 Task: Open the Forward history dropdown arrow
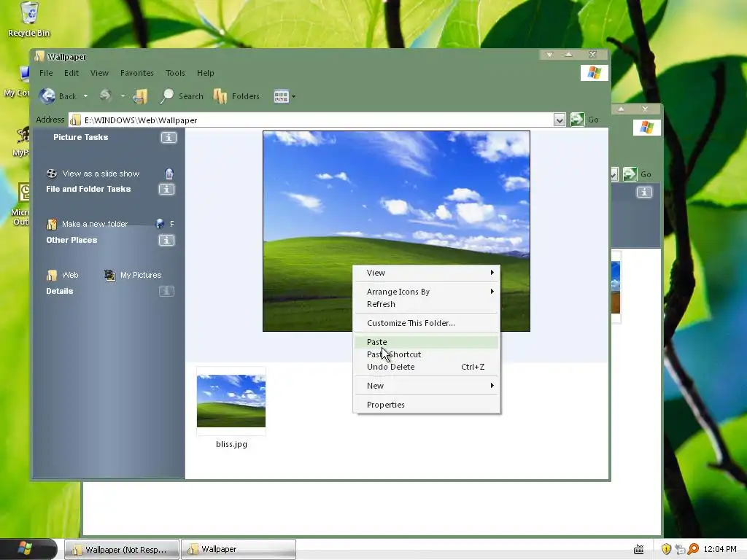(123, 96)
